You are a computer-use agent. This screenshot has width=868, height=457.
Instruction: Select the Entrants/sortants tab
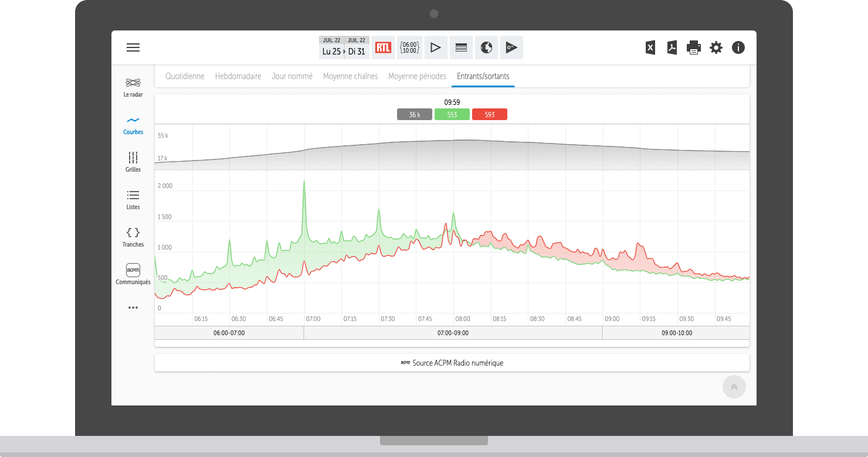pyautogui.click(x=483, y=76)
